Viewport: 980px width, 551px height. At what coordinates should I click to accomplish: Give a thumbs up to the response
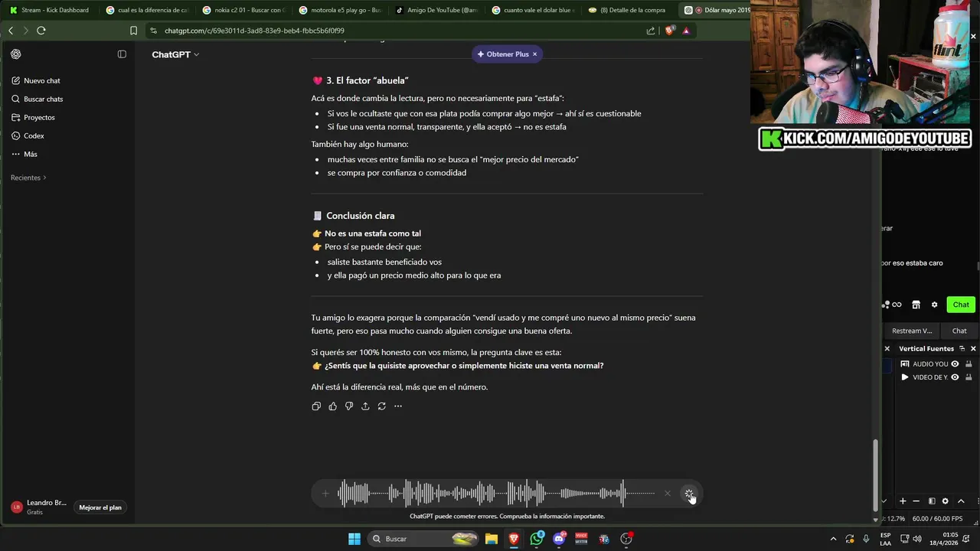point(332,406)
